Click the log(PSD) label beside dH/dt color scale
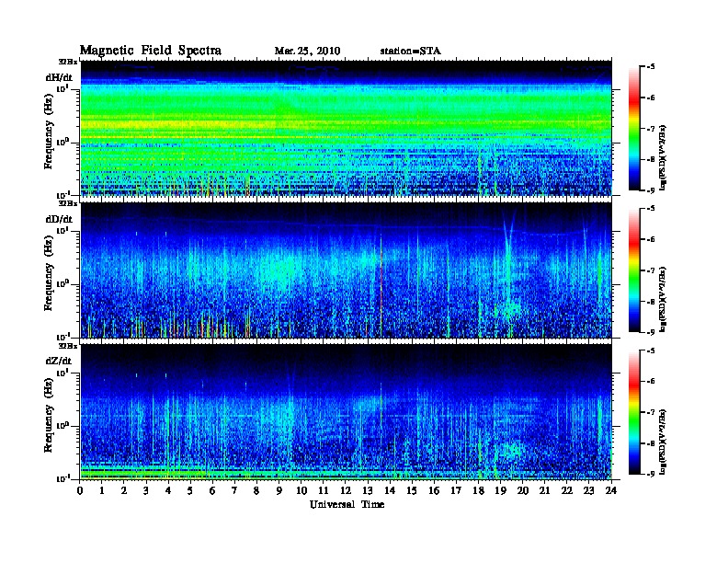728x563 pixels. [x=663, y=156]
